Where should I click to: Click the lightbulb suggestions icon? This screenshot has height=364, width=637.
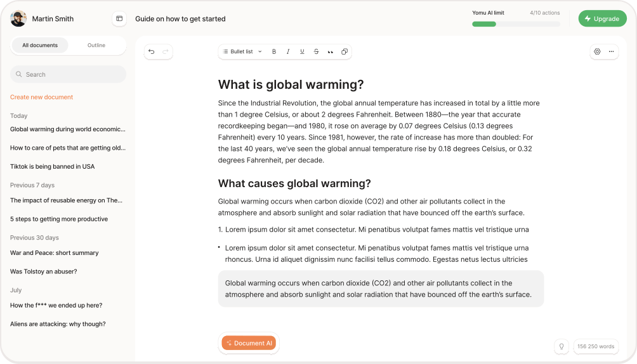[x=561, y=346]
